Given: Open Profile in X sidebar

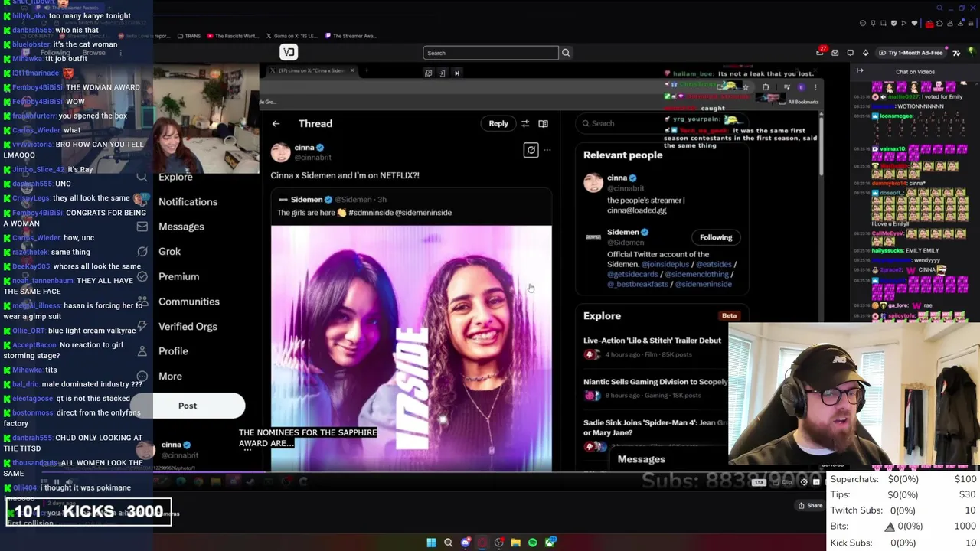Looking at the screenshot, I should (173, 351).
